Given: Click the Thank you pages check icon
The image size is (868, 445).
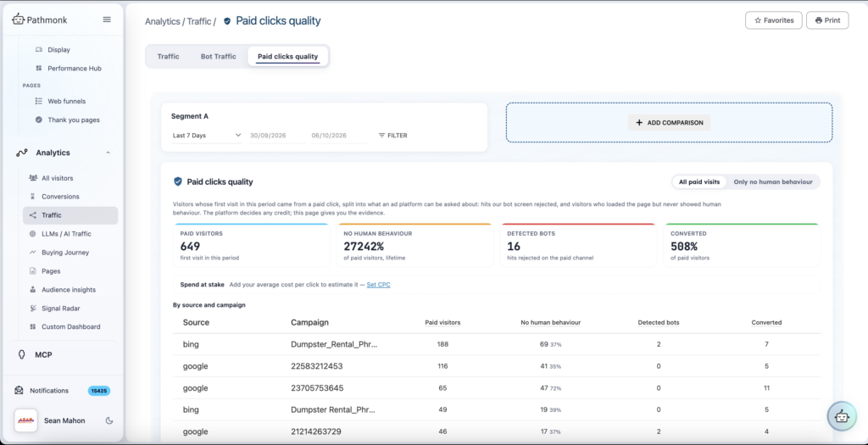Looking at the screenshot, I should click(39, 120).
